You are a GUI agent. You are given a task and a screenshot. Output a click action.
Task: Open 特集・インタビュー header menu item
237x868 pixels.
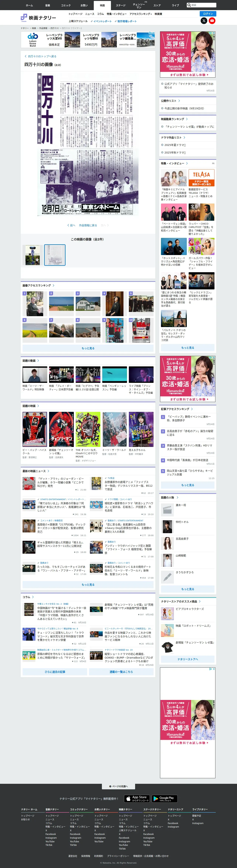[117, 14]
